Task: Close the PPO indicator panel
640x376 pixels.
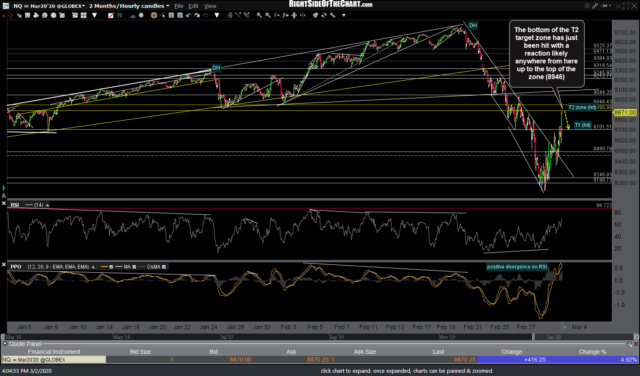Action: [x=3, y=265]
